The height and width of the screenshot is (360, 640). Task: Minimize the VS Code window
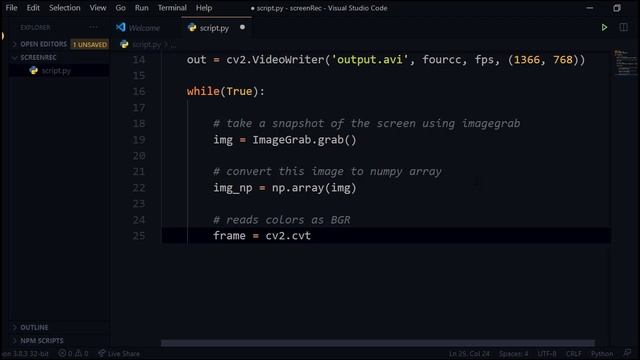point(590,8)
